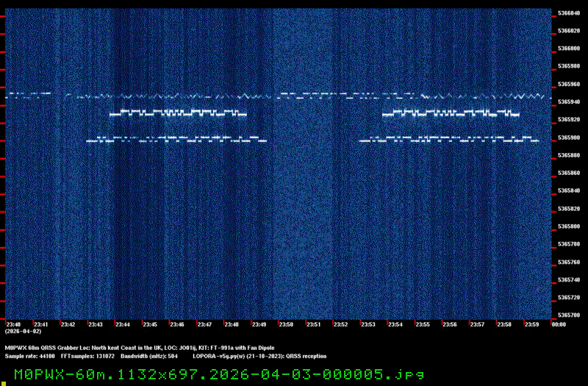Click the 5365840 frequency label
Image resolution: width=588 pixels, height=386 pixels.
click(x=569, y=190)
